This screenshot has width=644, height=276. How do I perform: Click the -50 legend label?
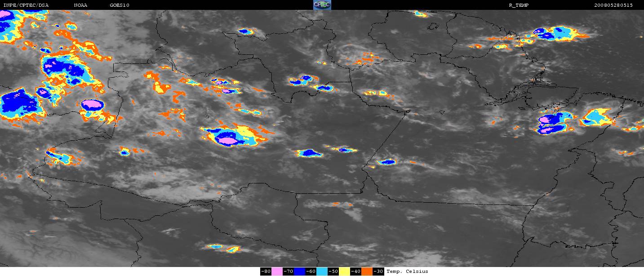click(333, 272)
